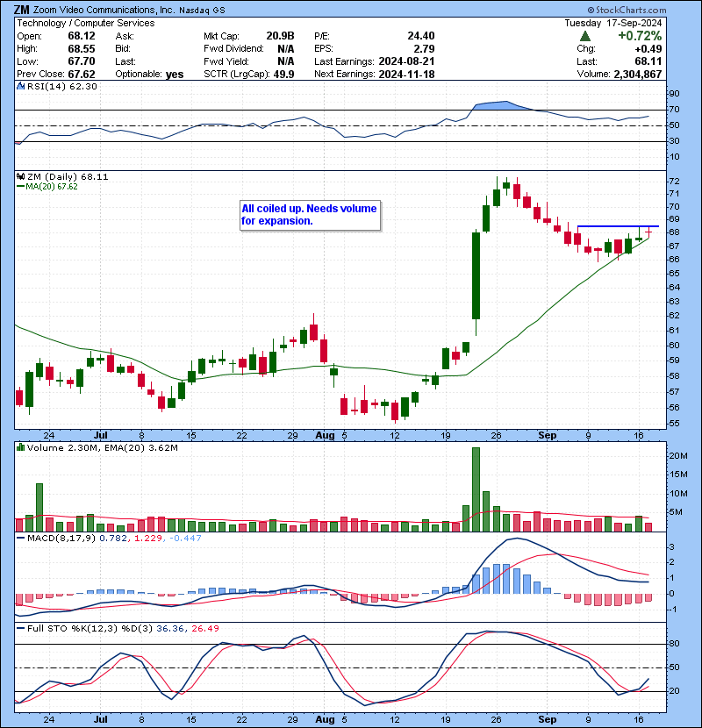
Task: Click the Last Earnings date 2024-08-21
Action: tap(406, 61)
